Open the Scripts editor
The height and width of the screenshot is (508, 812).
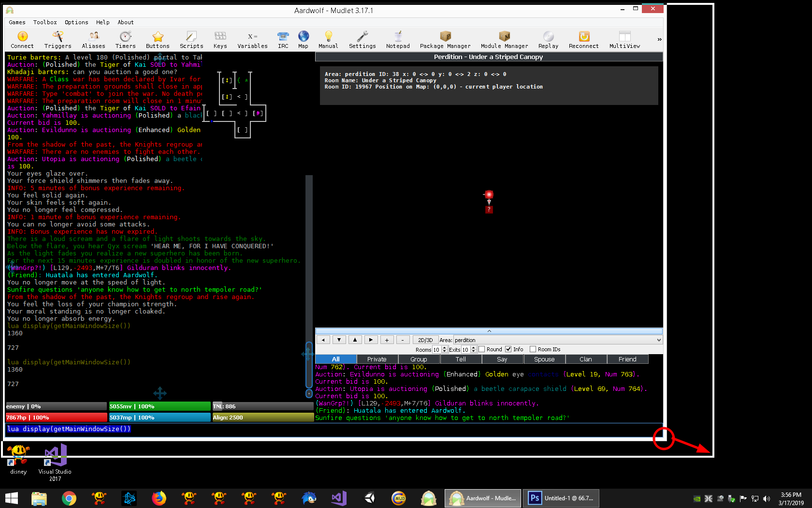point(191,39)
